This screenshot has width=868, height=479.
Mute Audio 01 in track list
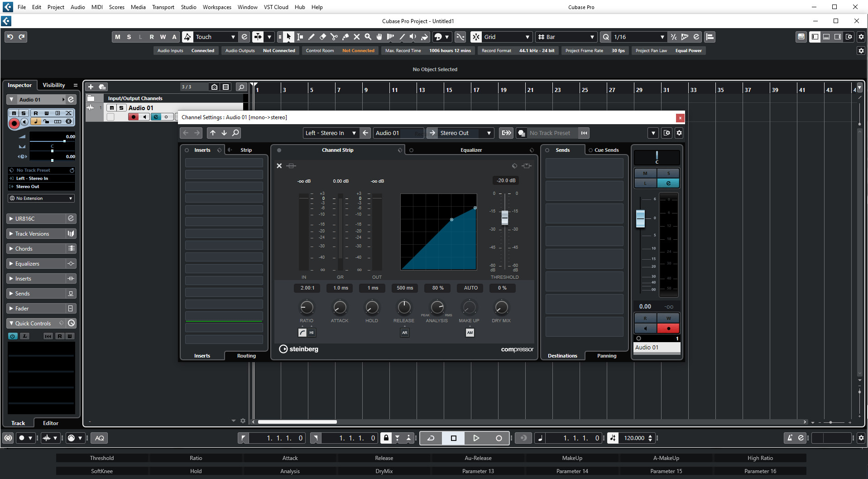coord(111,108)
